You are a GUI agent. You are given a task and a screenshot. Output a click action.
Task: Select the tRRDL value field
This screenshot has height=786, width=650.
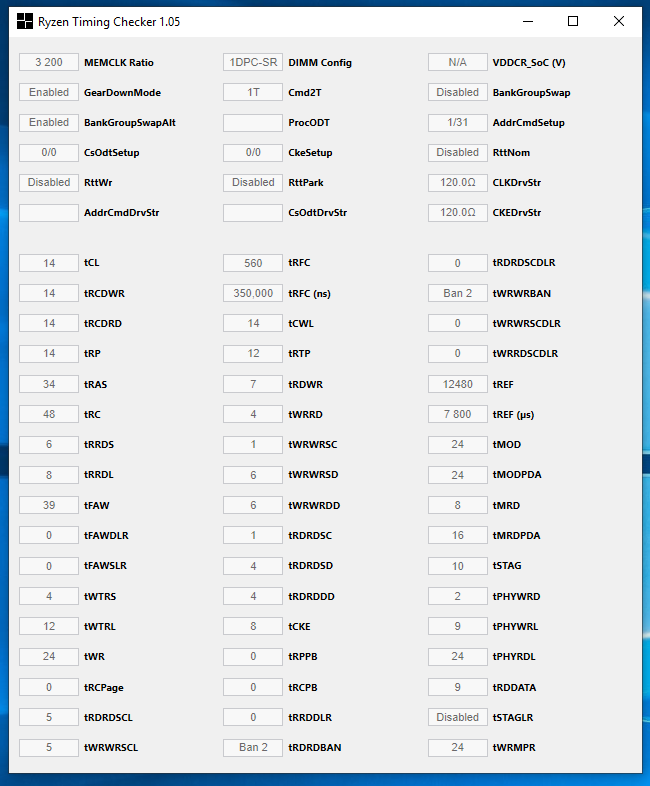click(49, 475)
